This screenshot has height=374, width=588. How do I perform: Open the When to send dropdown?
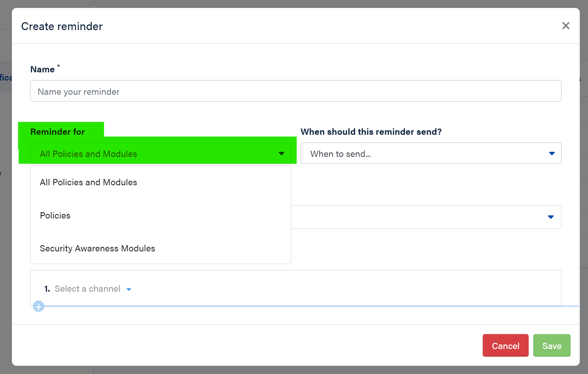[x=431, y=154]
